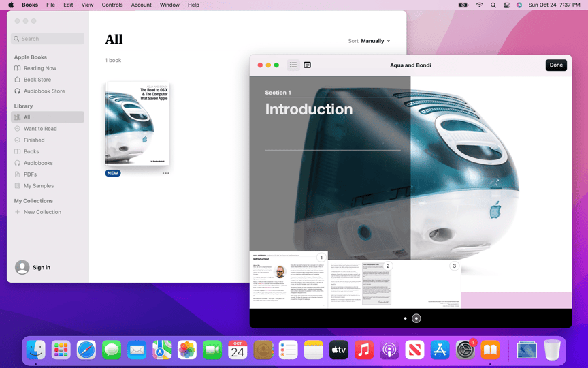Screen dimensions: 588x368
Task: Open Notes from the Dock
Action: (314, 350)
